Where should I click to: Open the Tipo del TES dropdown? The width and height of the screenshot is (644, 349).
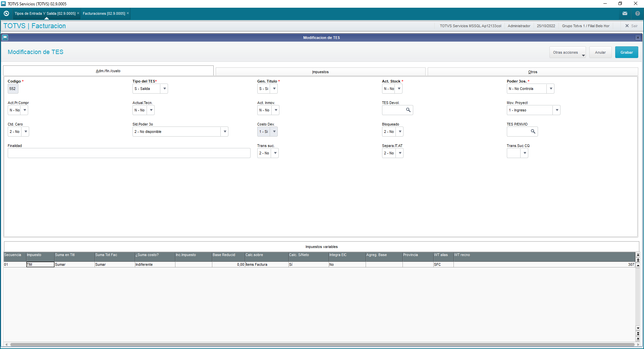[164, 89]
